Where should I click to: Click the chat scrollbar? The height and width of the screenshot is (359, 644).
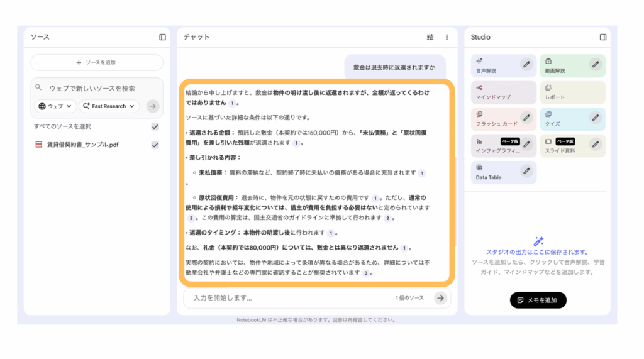[x=456, y=201]
